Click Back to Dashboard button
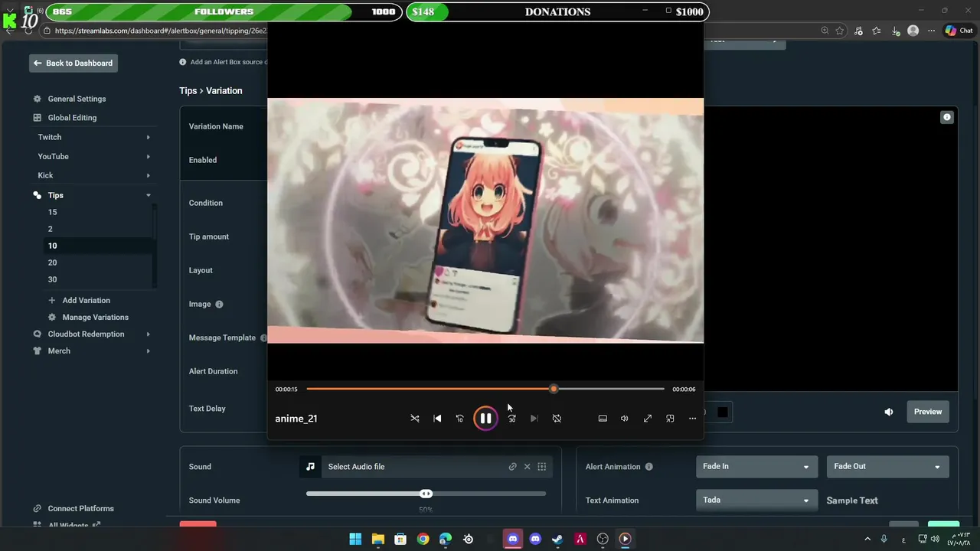980x551 pixels. [x=73, y=63]
